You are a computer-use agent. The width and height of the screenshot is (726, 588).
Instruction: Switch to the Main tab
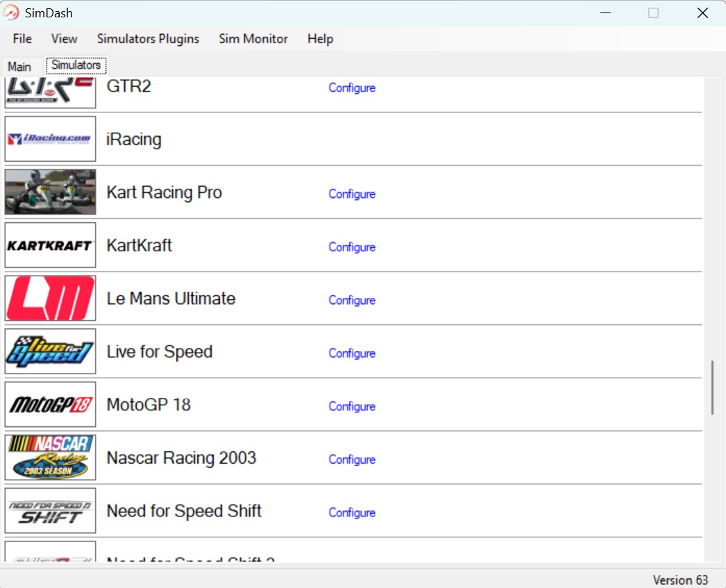tap(19, 67)
